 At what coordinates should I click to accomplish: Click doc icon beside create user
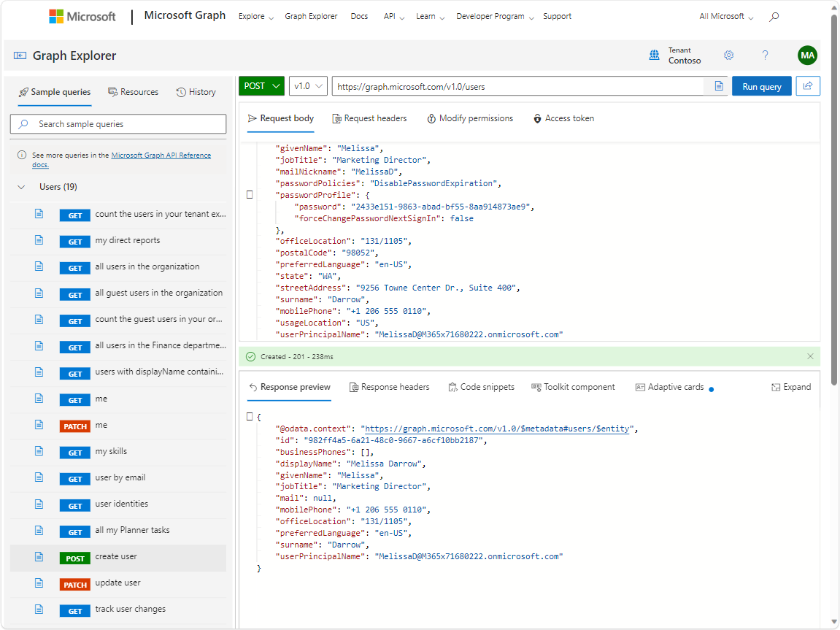pos(39,556)
